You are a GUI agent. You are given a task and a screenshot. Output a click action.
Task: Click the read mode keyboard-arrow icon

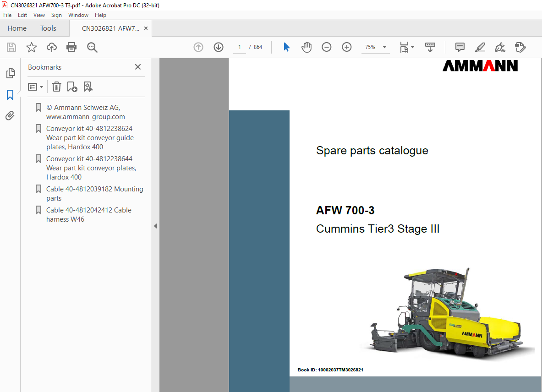tap(430, 47)
